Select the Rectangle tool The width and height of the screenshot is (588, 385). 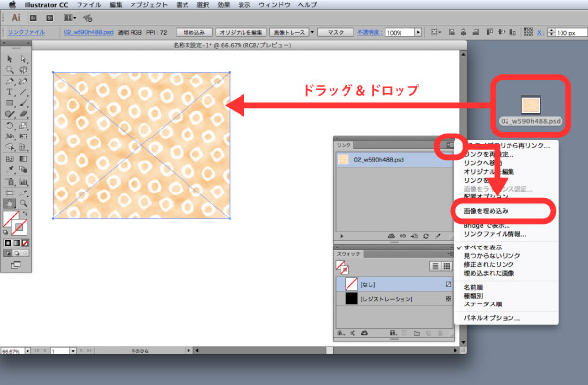click(x=10, y=103)
